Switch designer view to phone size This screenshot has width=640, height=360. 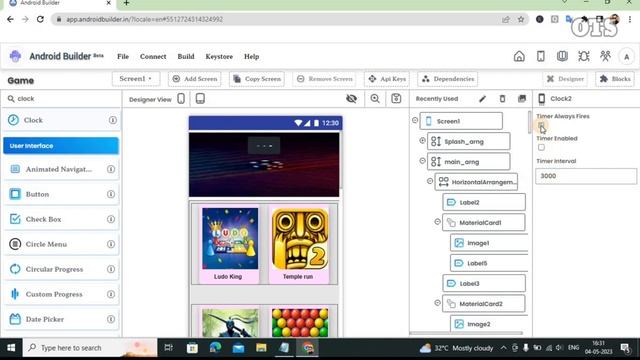[x=181, y=99]
